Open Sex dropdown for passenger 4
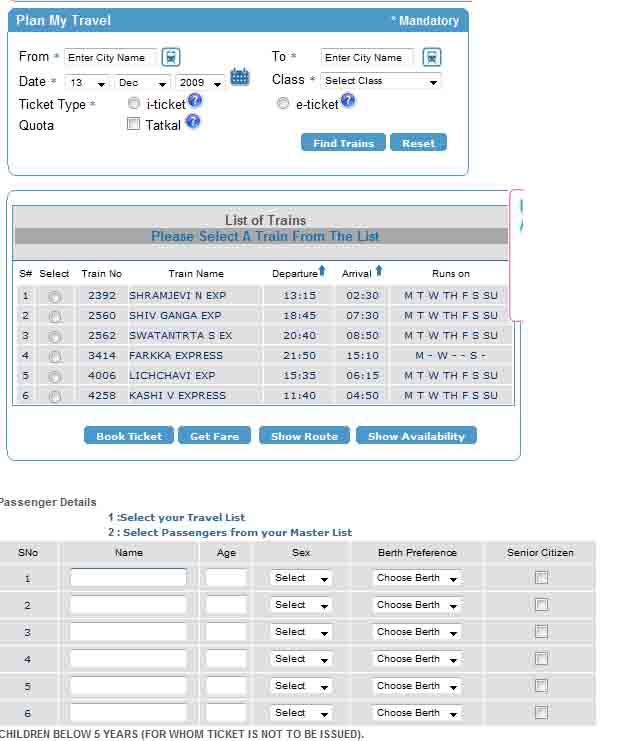623x741 pixels. (x=301, y=659)
